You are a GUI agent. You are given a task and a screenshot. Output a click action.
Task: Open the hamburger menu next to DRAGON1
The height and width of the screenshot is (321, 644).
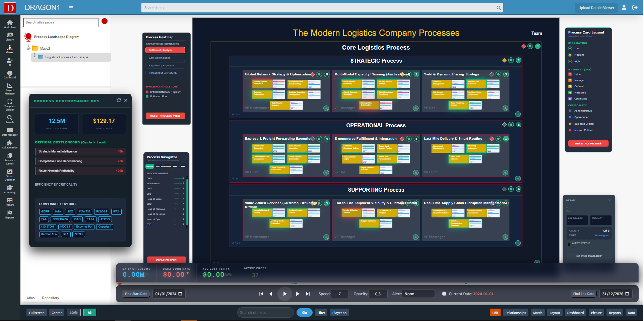[71, 7]
